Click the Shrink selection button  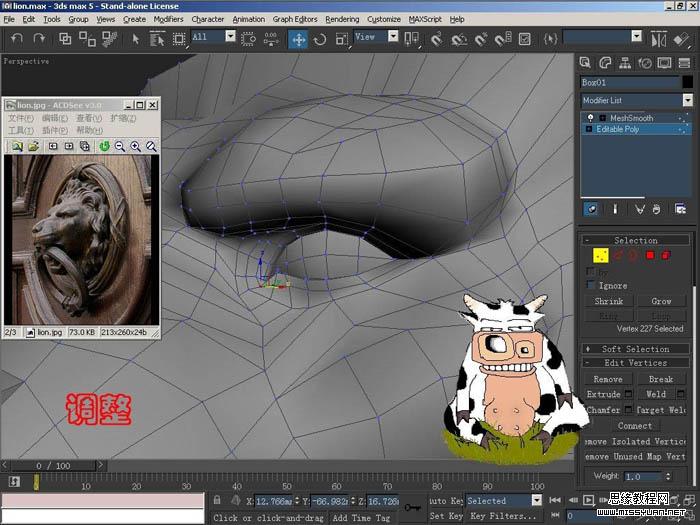[608, 301]
